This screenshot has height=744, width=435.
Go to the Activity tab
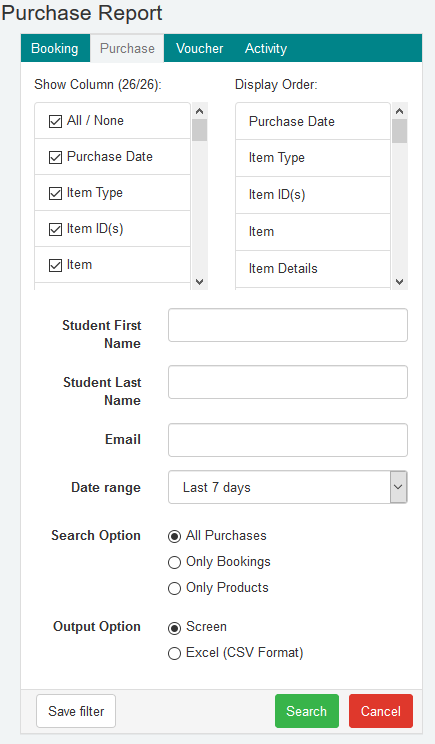pyautogui.click(x=266, y=48)
